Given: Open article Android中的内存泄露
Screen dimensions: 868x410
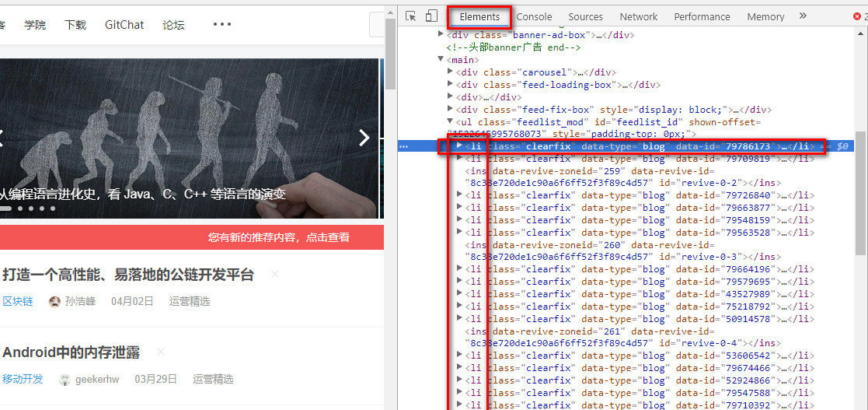Looking at the screenshot, I should 71,352.
